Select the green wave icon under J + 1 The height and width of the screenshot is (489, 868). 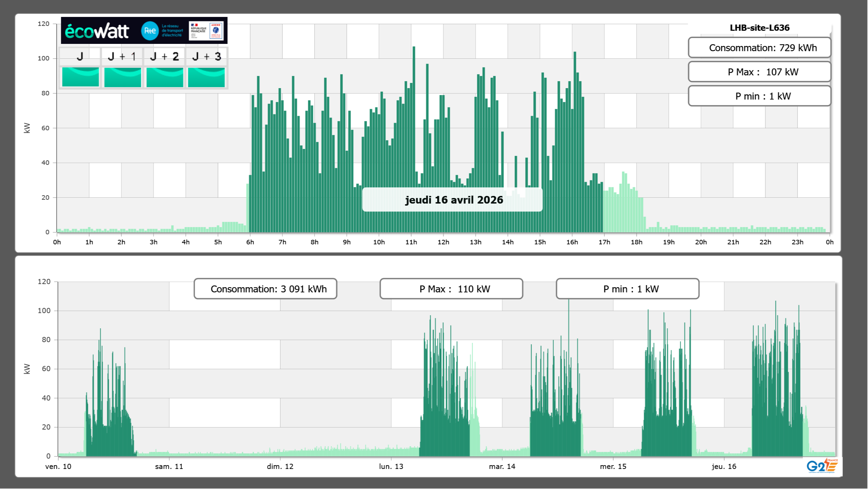(x=122, y=77)
